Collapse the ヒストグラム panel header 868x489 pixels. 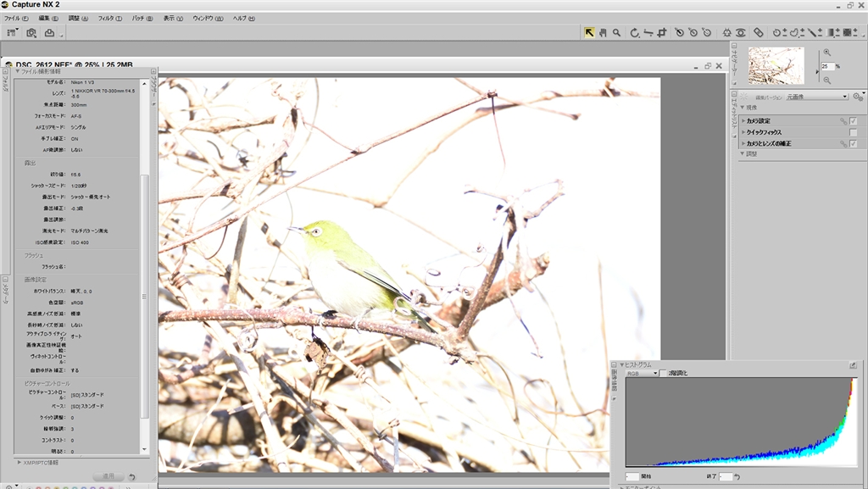point(621,365)
